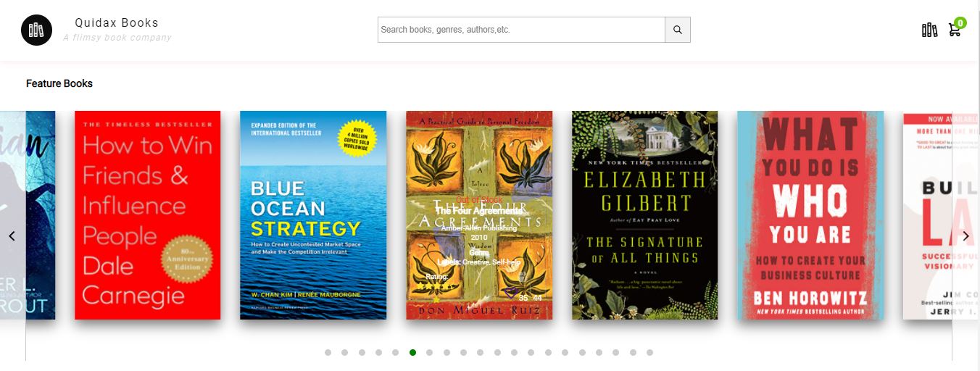
Task: Click the Feature Books heading
Action: 59,83
